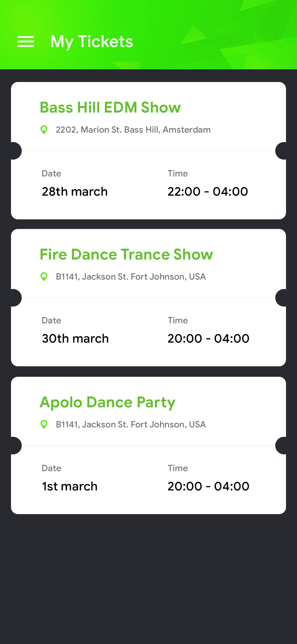Click the location pin for Bass Hill EDM Show
The image size is (297, 644).
44,129
